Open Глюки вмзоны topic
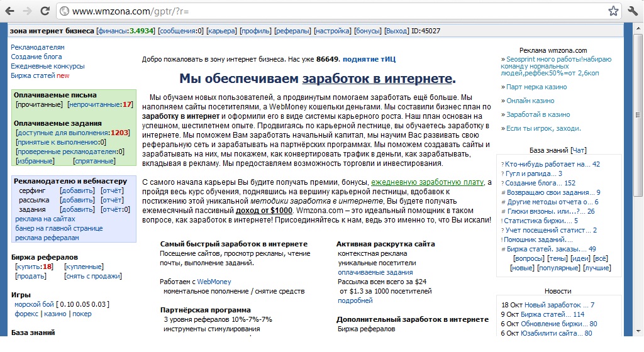Viewport: 644px width, 352px height. click(x=551, y=212)
